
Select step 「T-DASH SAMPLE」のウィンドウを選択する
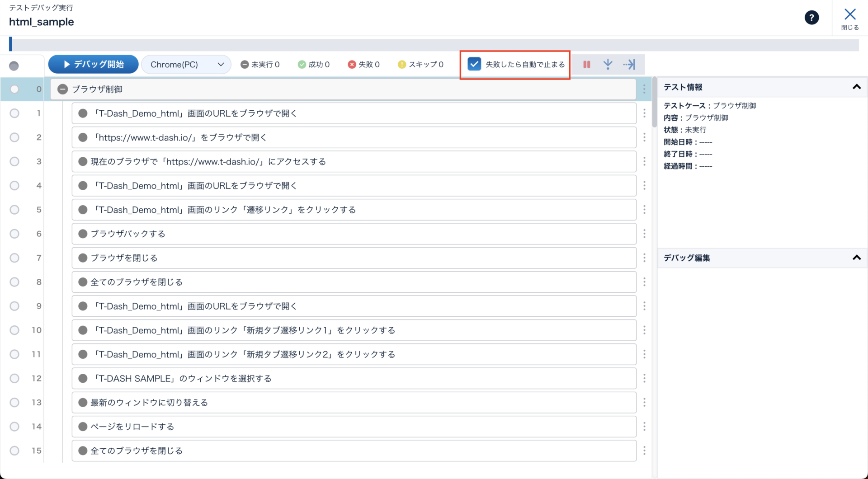click(x=354, y=379)
